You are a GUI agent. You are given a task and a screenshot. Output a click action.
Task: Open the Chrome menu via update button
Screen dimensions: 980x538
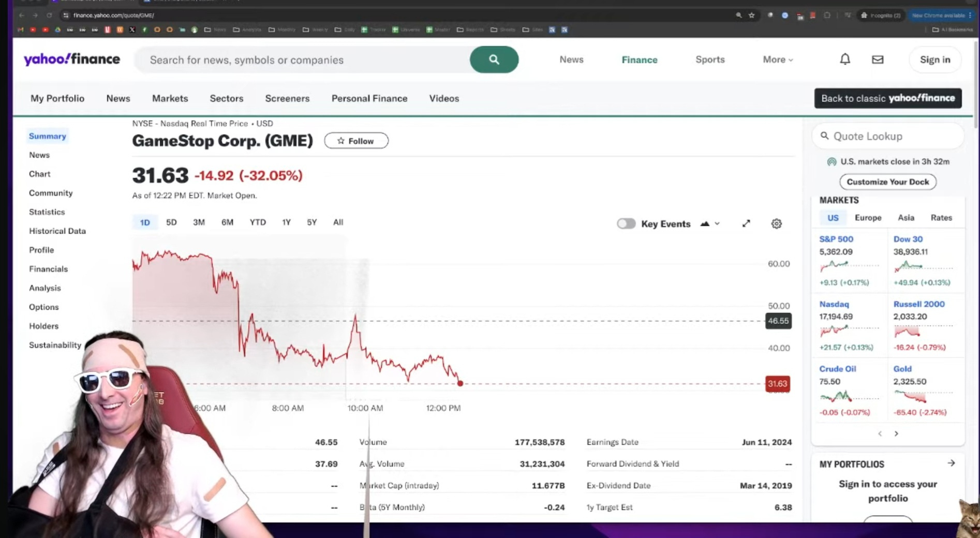941,16
